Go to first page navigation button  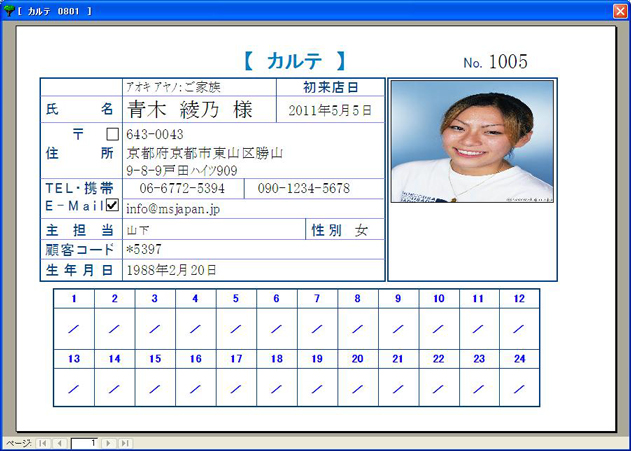click(x=43, y=443)
